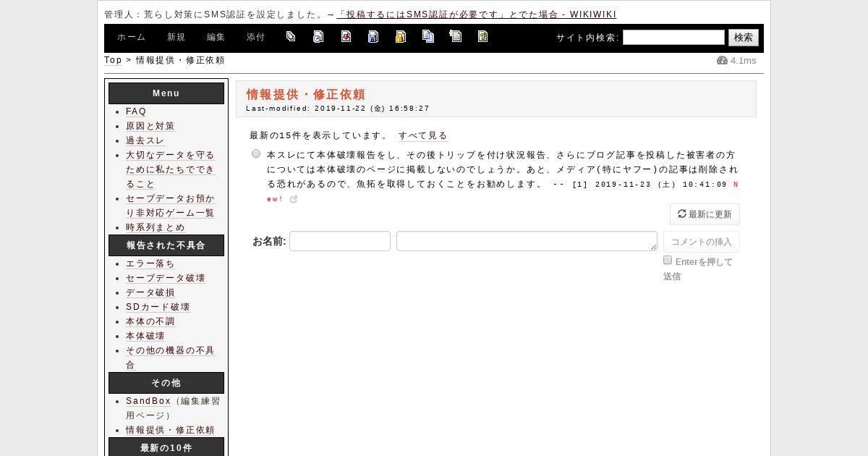Click the comment timestamp 2019-11-23 10:41:09
868x456 pixels.
pos(661,185)
